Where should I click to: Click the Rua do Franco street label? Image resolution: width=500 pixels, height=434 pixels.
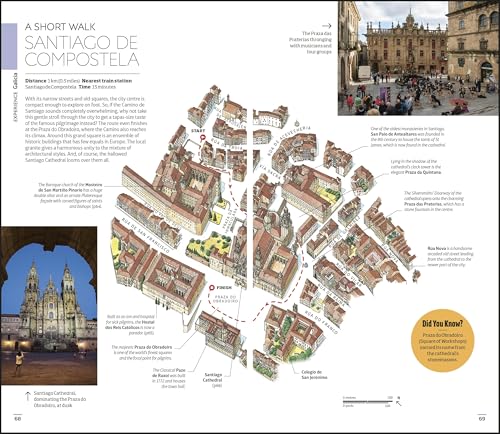tap(321, 322)
